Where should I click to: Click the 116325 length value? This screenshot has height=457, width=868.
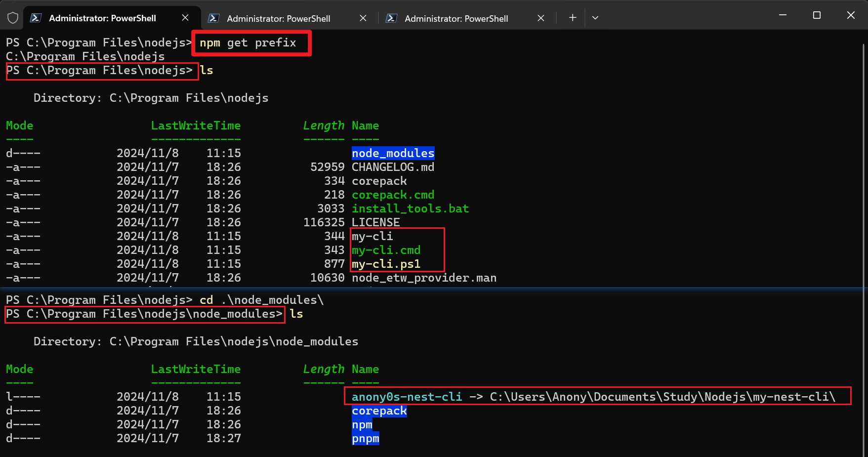point(324,222)
